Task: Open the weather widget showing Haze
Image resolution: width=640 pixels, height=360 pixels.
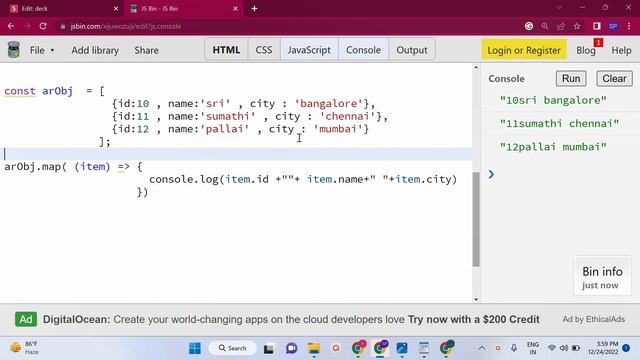Action: 25,348
